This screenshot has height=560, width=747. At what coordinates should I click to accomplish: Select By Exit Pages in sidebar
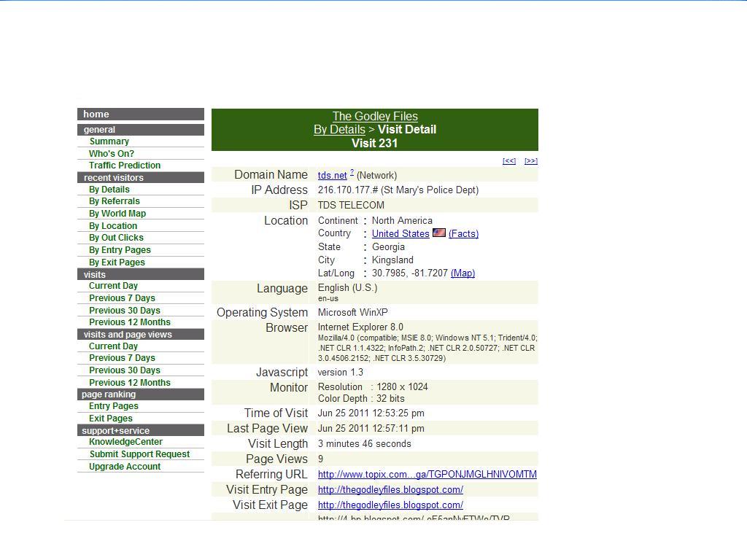click(x=117, y=262)
